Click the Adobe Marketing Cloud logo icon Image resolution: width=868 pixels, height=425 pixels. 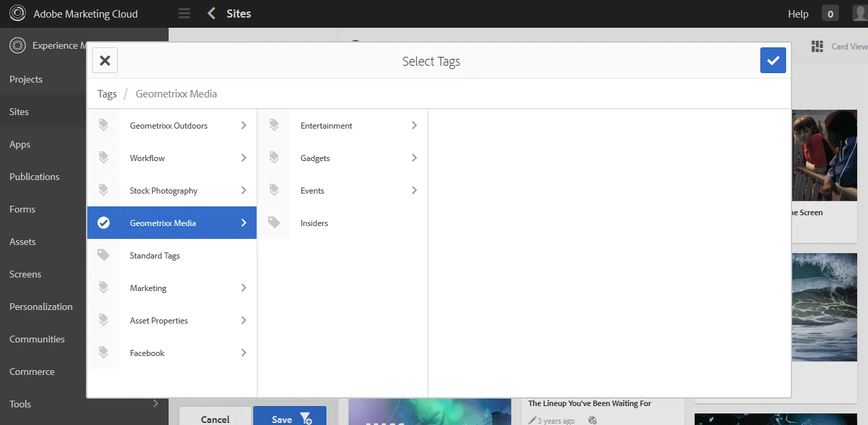pos(18,14)
